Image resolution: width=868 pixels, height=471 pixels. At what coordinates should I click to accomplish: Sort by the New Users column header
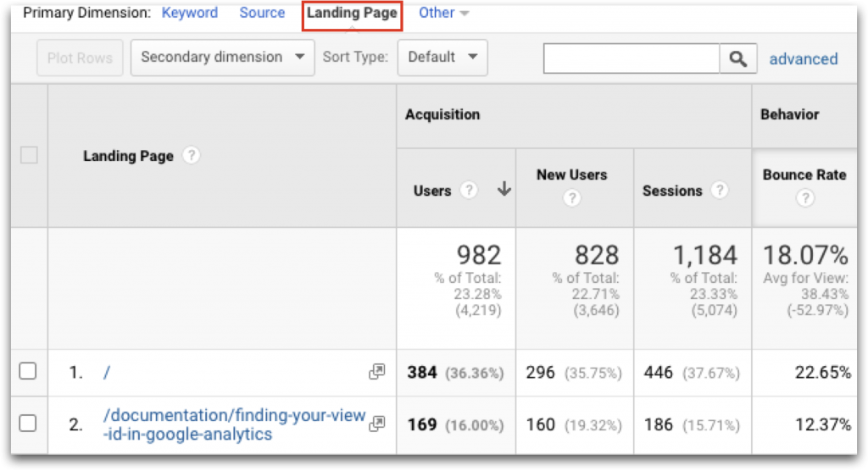[x=572, y=175]
